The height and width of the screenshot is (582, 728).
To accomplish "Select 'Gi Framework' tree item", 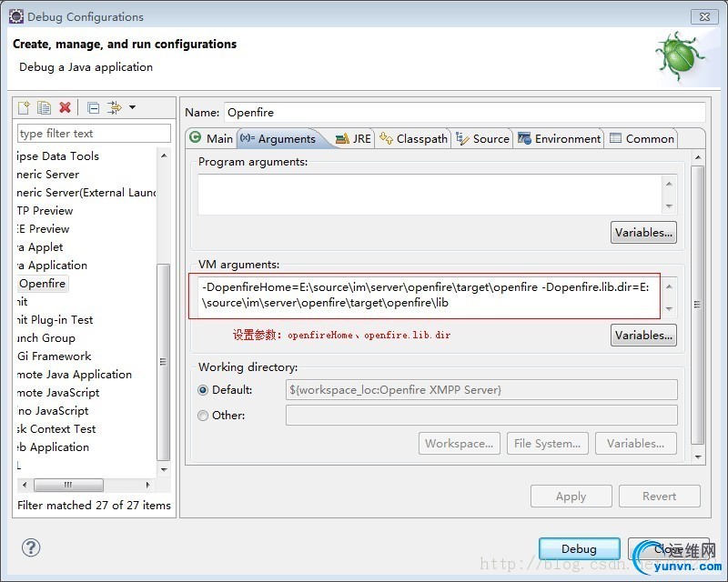I will pos(55,356).
